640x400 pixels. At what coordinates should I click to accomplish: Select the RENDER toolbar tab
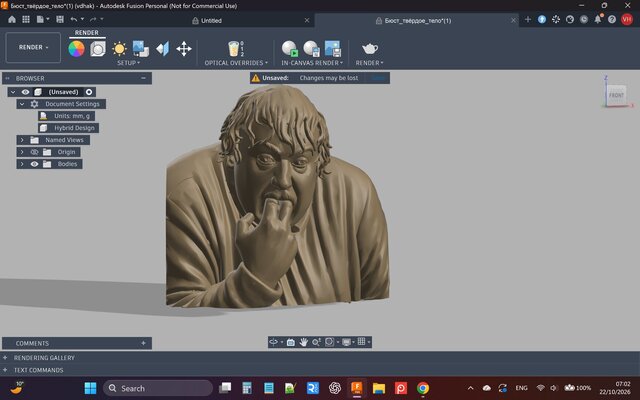pos(87,33)
